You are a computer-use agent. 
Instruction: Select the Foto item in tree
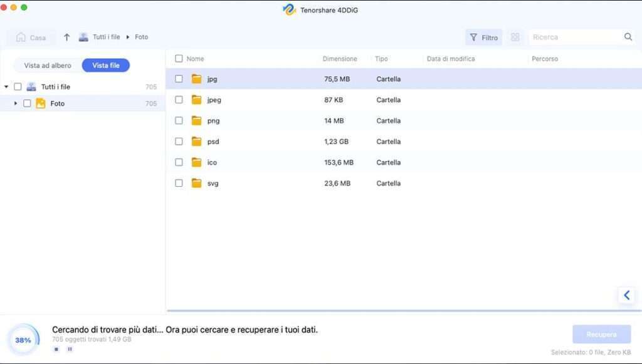[82, 103]
